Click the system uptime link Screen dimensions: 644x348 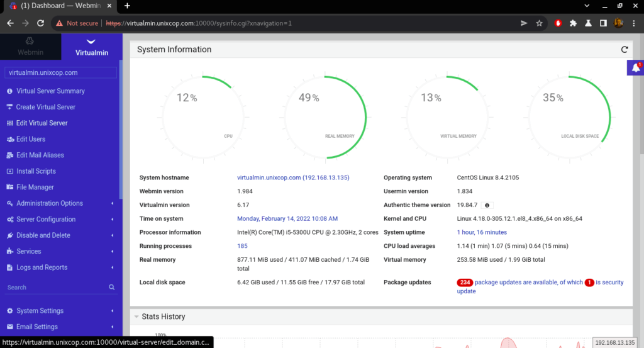pos(482,232)
